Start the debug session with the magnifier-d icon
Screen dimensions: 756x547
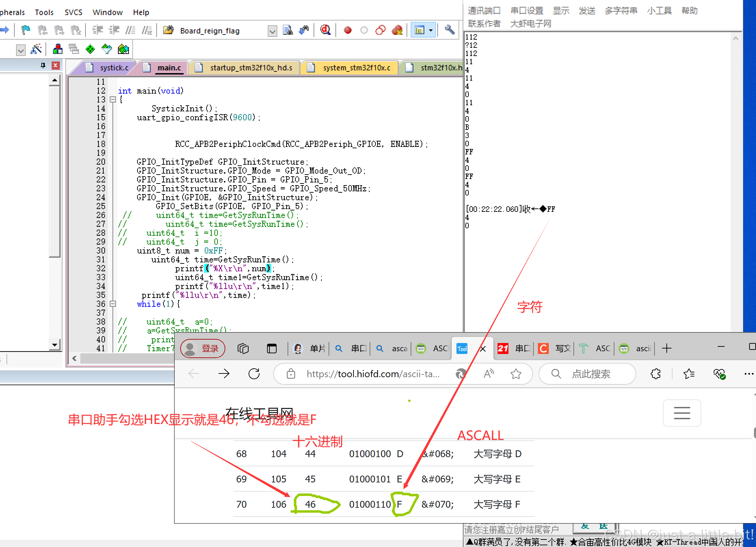tap(325, 30)
